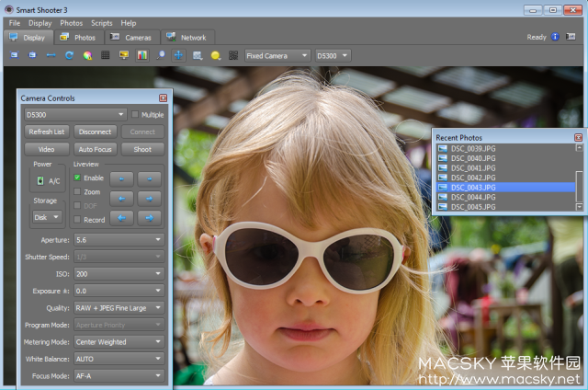Check the Multiple checkbox
Viewport: 588px width, 390px height.
[x=135, y=114]
